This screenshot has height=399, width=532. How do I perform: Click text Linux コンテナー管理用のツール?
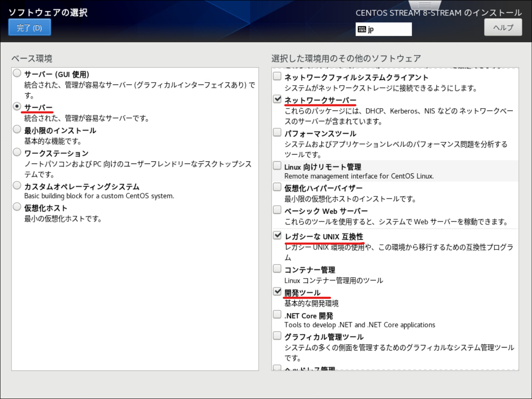334,281
